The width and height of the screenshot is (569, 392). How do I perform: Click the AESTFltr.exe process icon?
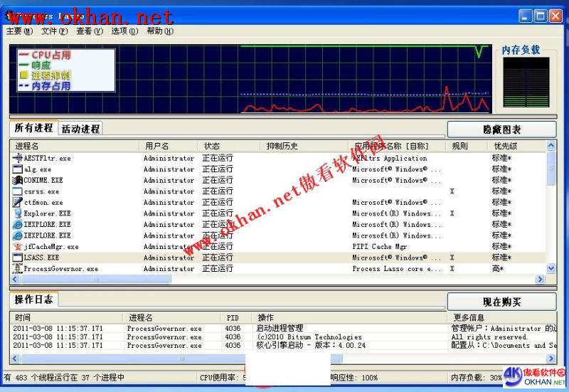(17, 158)
